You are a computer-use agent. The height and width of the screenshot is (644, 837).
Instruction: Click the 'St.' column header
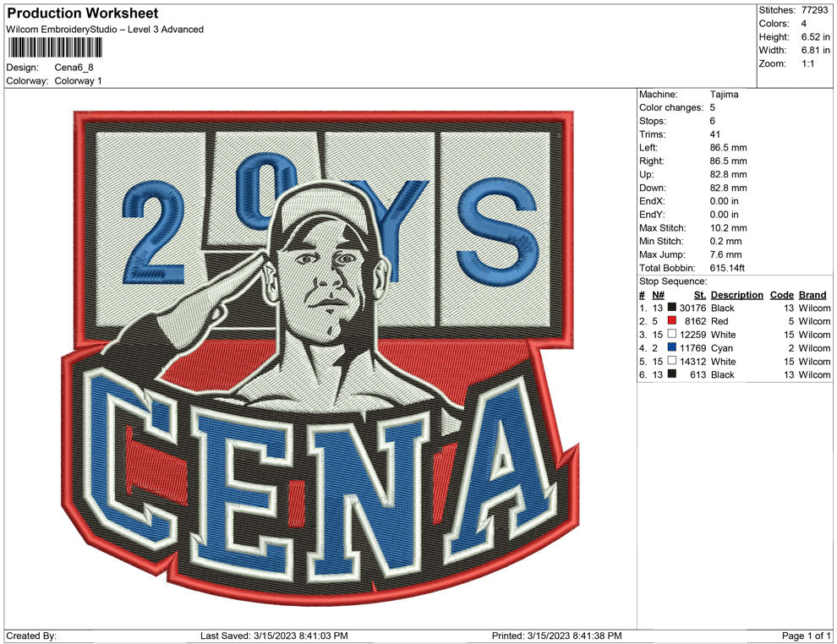coord(700,294)
